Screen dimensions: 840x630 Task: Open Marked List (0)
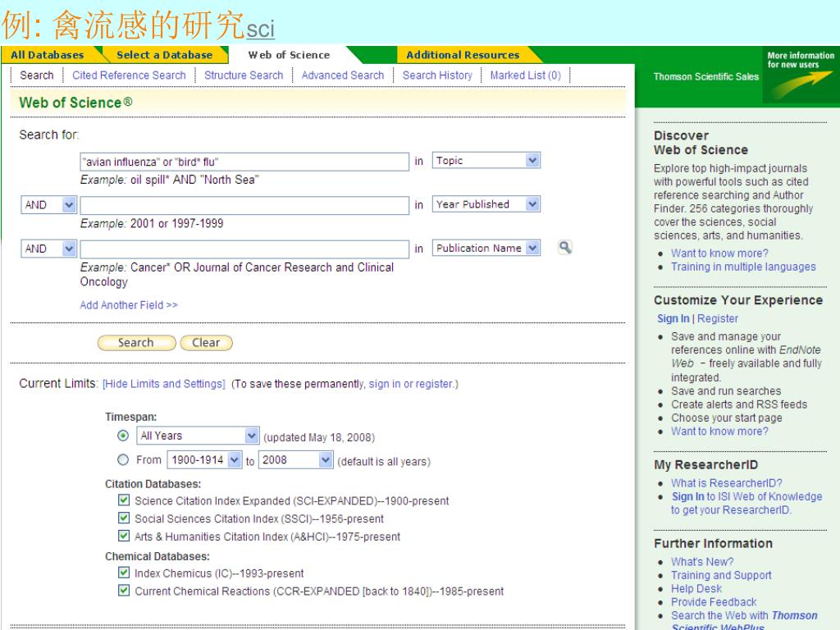point(526,75)
